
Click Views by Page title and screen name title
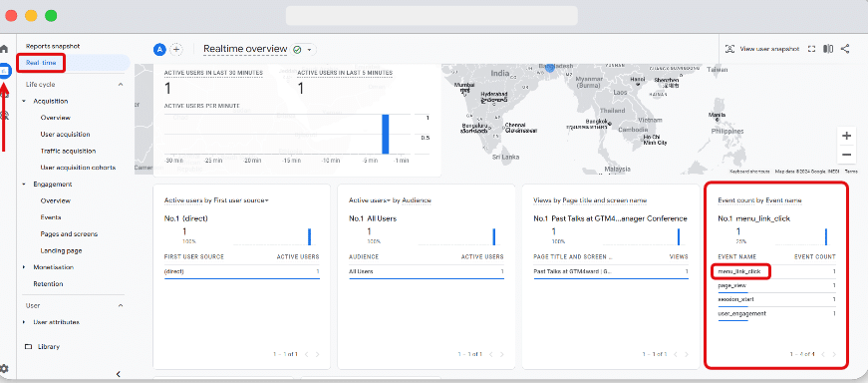click(x=590, y=200)
